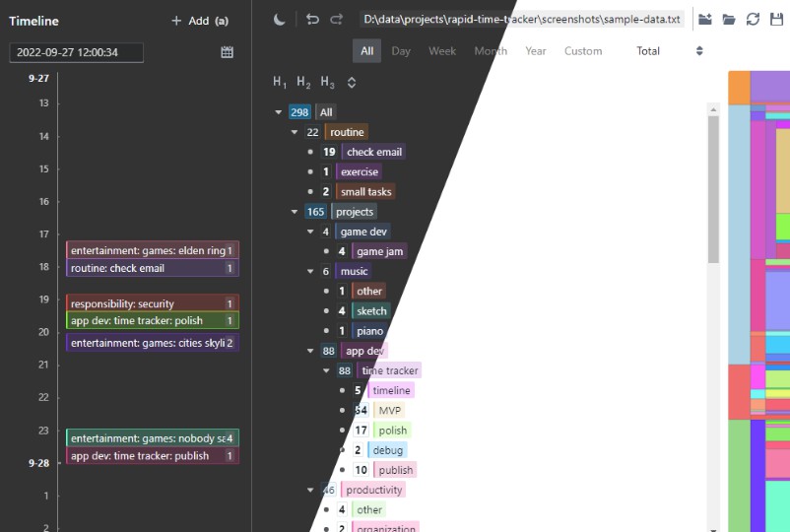Viewport: 790px width, 532px height.
Task: Open the calendar date picker icon
Action: click(228, 52)
